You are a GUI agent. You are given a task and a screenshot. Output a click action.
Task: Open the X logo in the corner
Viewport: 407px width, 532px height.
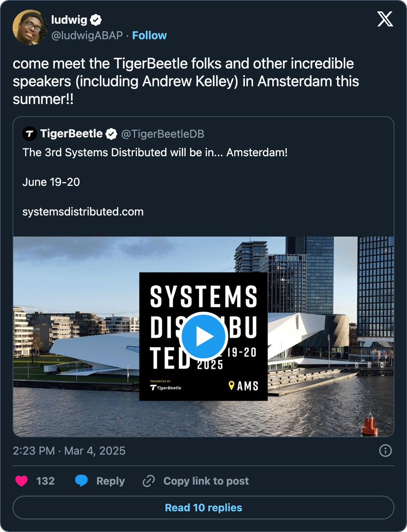385,19
